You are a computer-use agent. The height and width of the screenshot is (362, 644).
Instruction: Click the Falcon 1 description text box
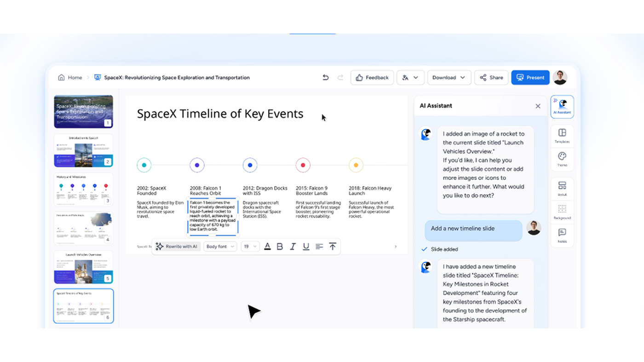213,216
